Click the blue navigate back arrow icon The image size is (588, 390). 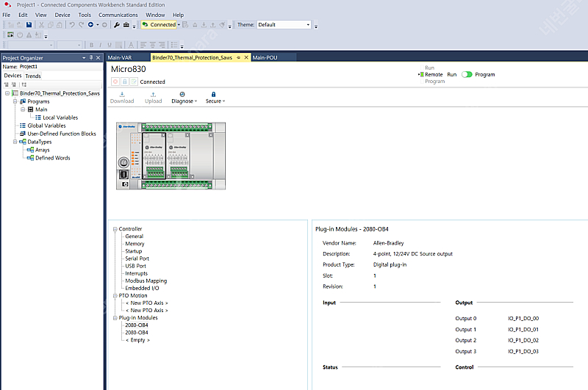pos(90,25)
